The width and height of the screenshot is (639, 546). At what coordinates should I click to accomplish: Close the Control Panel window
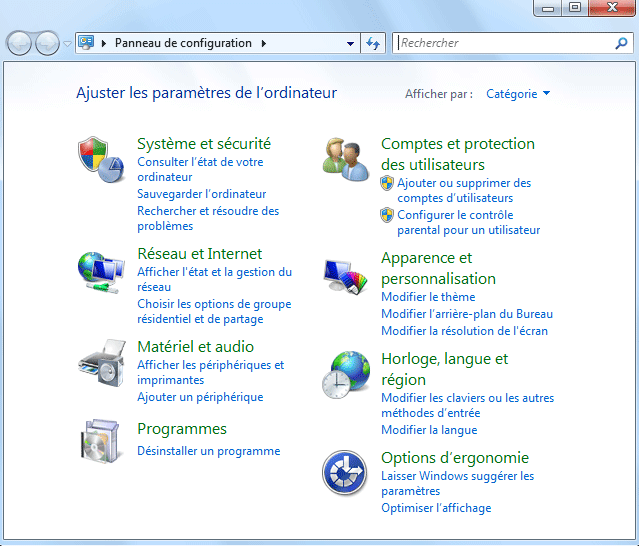[612, 7]
